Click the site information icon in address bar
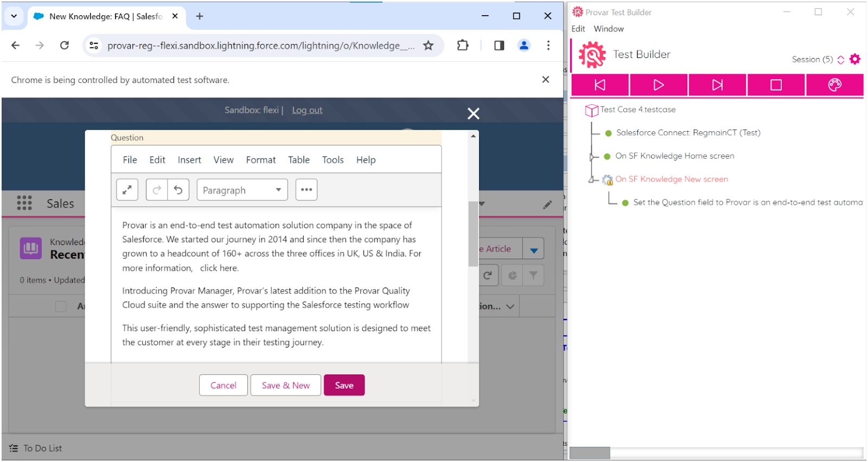868x462 pixels. point(94,46)
